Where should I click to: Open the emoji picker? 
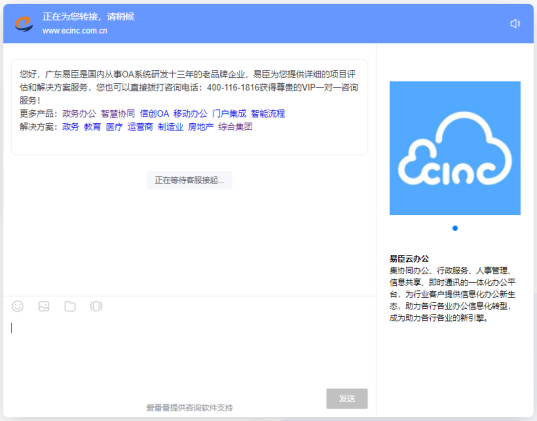point(18,306)
